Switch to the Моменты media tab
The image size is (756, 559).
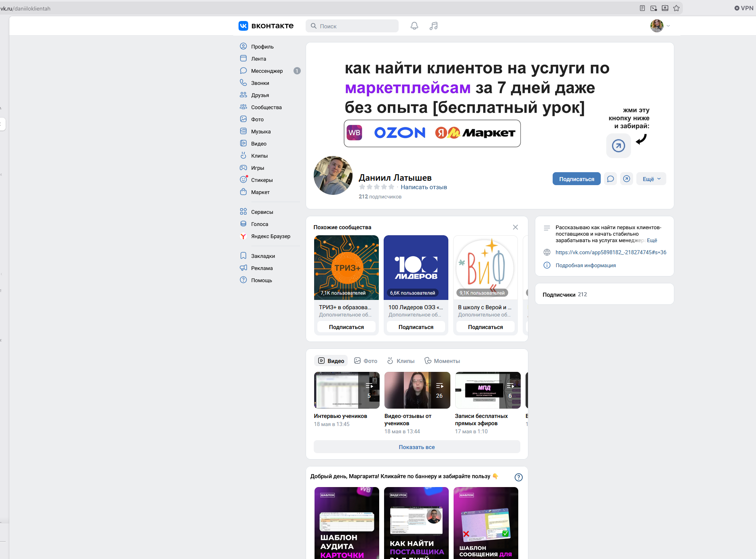pyautogui.click(x=442, y=361)
